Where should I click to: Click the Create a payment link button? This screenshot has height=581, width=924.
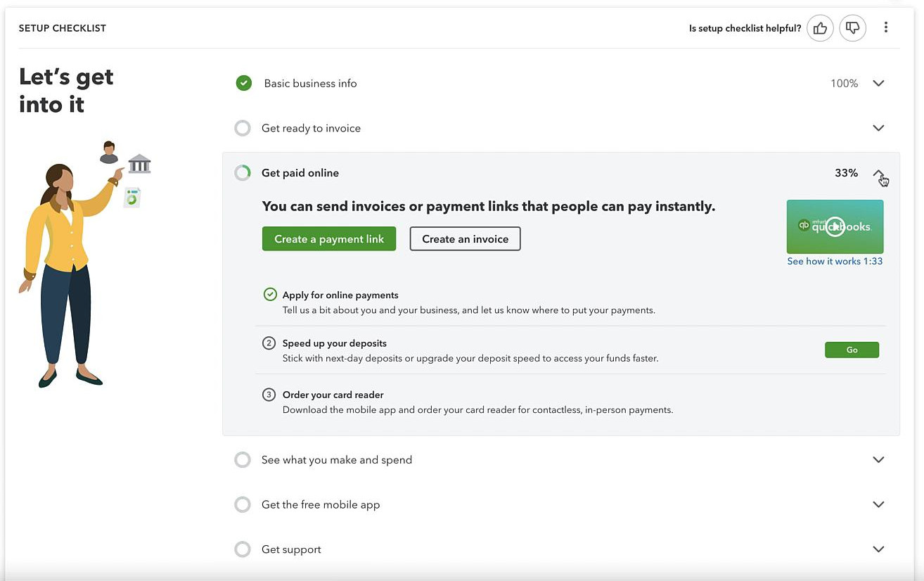(329, 238)
